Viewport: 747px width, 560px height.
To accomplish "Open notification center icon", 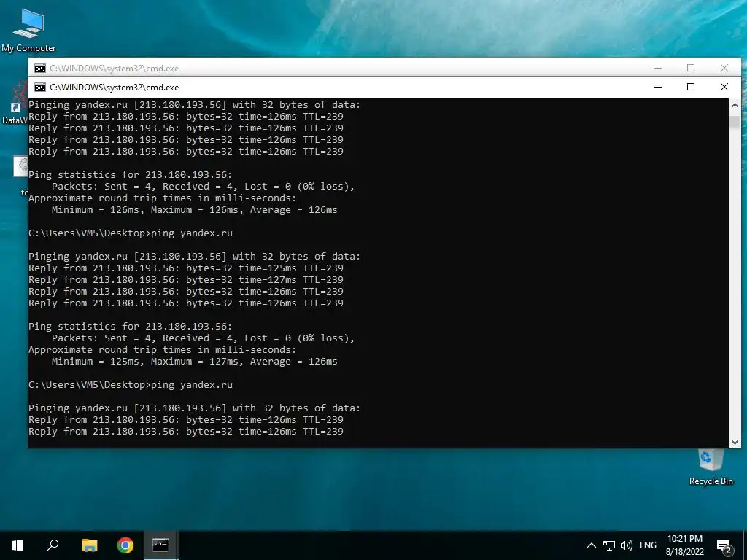I will [724, 546].
